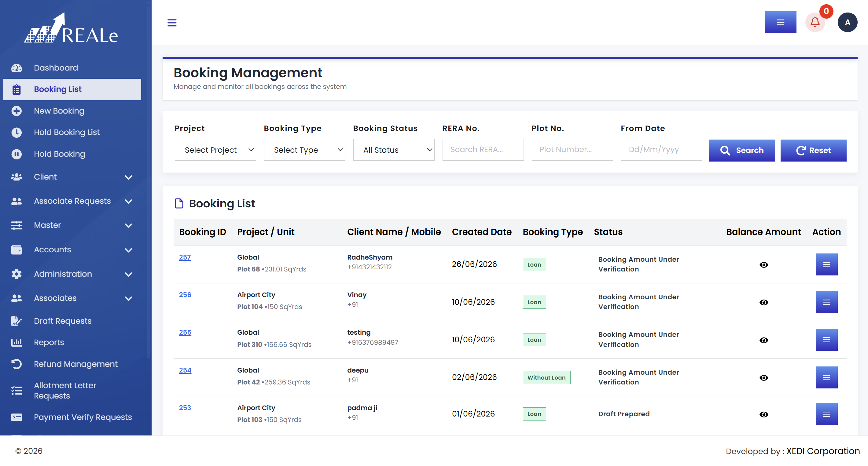Expand the Associates sidebar menu
Viewport: 868px width, 466px height.
click(72, 298)
